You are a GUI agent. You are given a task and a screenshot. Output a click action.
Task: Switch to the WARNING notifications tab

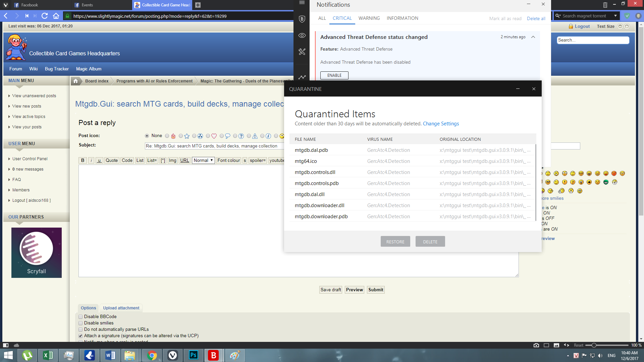click(x=369, y=18)
